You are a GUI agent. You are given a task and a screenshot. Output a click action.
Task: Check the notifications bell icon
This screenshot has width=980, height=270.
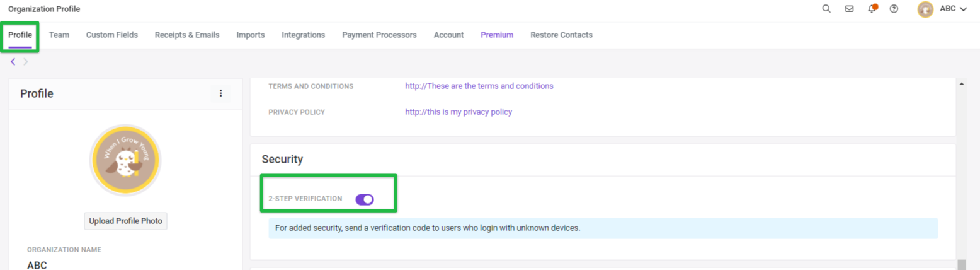click(x=872, y=9)
